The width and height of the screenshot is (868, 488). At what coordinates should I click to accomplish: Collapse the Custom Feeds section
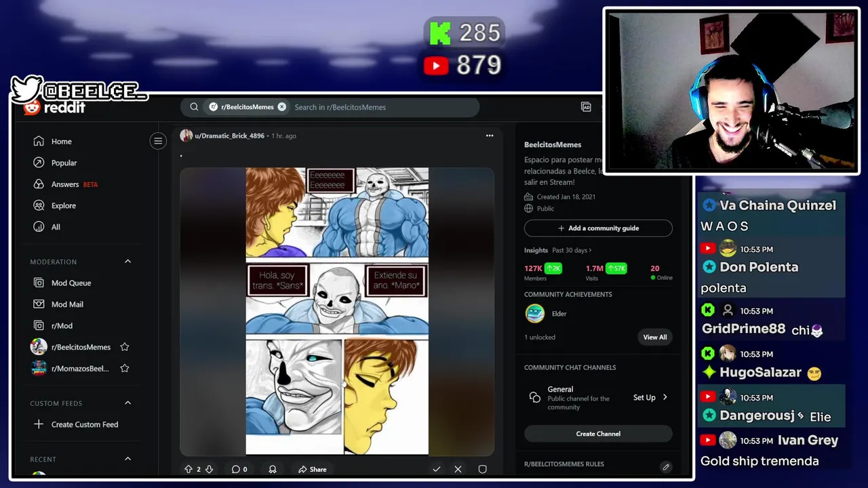tap(127, 403)
